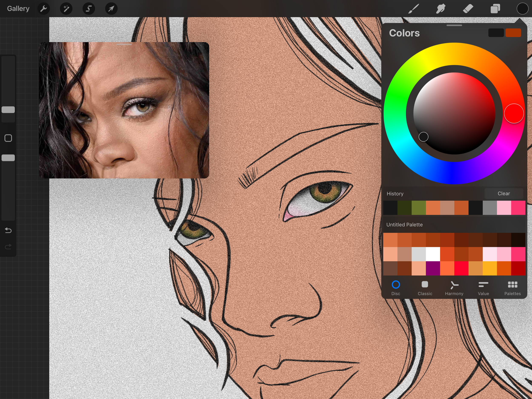Image resolution: width=532 pixels, height=399 pixels.
Task: Tap the undo arrow in sidebar
Action: 8,230
